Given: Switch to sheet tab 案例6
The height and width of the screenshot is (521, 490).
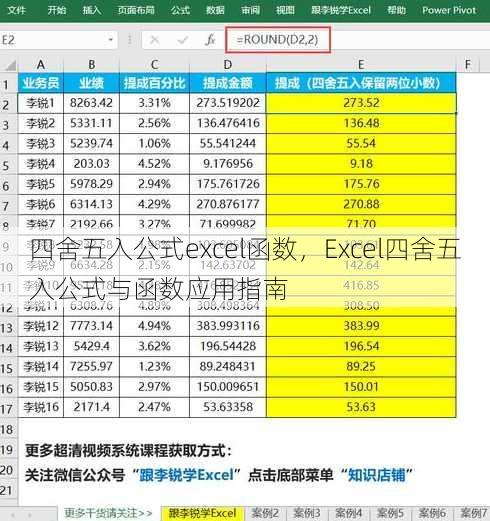Looking at the screenshot, I should click(432, 513).
